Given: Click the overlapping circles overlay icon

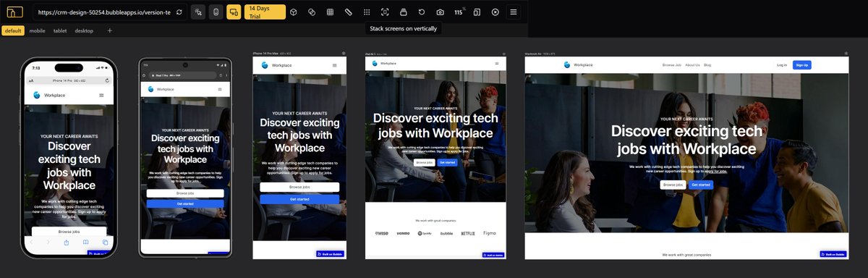Looking at the screenshot, I should tap(312, 12).
